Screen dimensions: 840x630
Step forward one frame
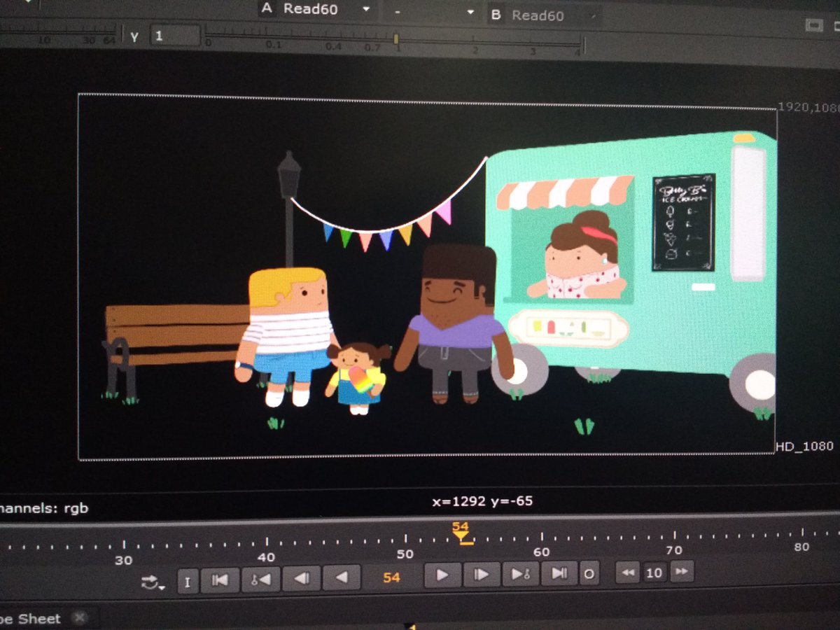pyautogui.click(x=482, y=575)
